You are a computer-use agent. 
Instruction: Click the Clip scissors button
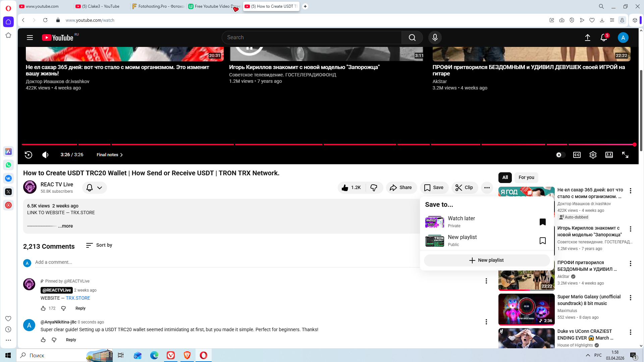click(x=465, y=188)
